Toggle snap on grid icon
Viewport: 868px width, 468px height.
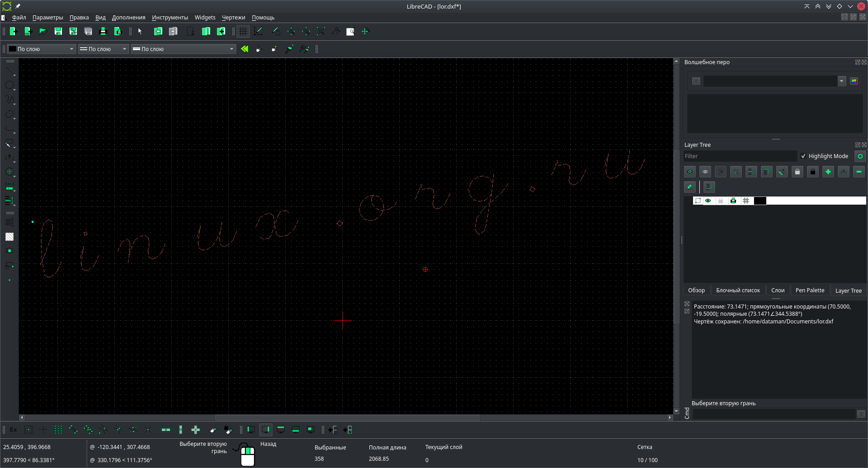(x=58, y=430)
